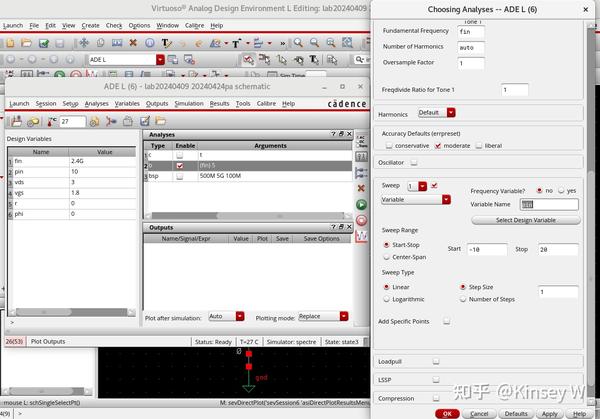Toggle the Sweep enable checkbox
600x419 pixels.
(434, 186)
